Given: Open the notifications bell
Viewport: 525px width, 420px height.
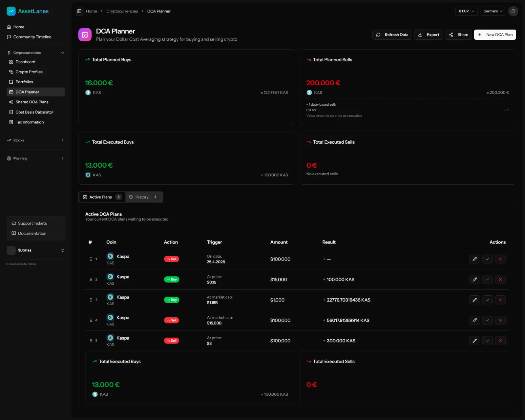Looking at the screenshot, I should (513, 11).
